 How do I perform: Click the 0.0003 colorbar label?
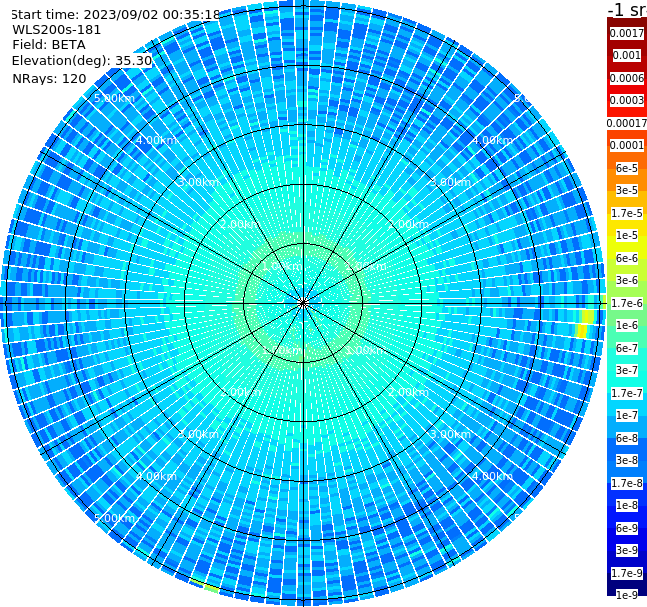pyautogui.click(x=627, y=100)
